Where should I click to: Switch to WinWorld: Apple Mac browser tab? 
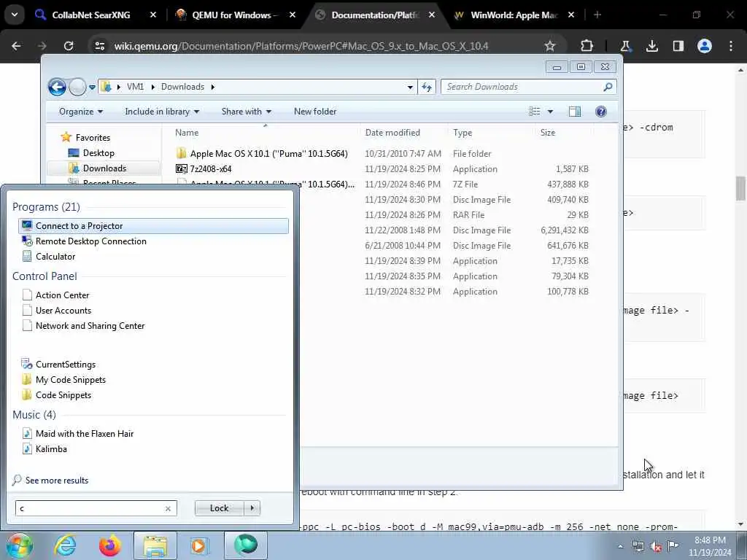[514, 15]
